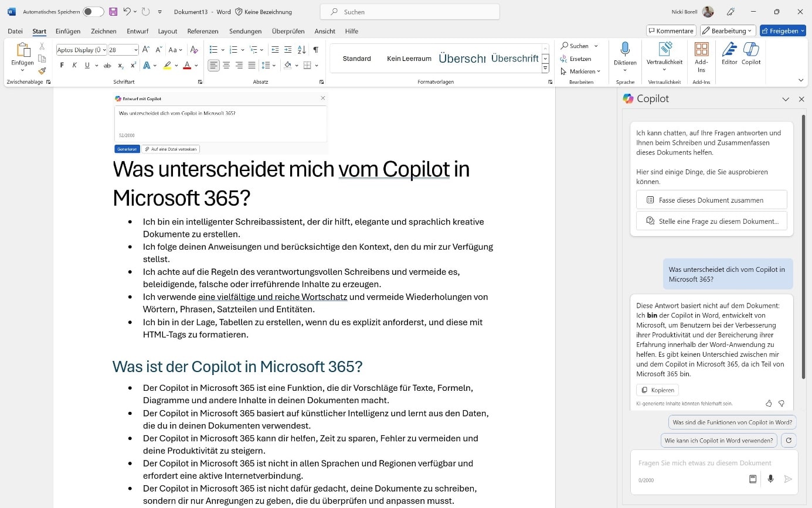Open the font name dropdown
Viewport: 812px width, 508px height.
tap(105, 50)
